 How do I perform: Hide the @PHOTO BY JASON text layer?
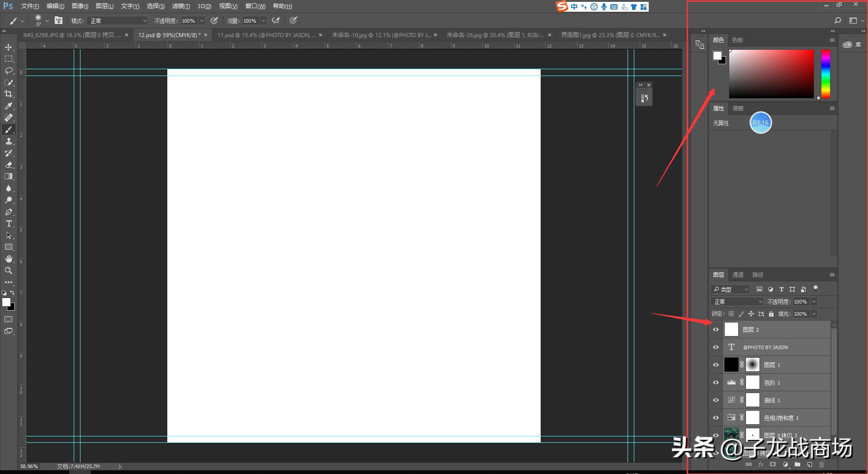716,347
